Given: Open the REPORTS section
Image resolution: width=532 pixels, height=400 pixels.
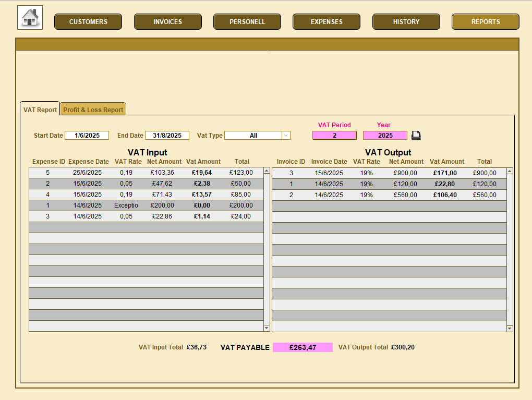Looking at the screenshot, I should coord(486,22).
